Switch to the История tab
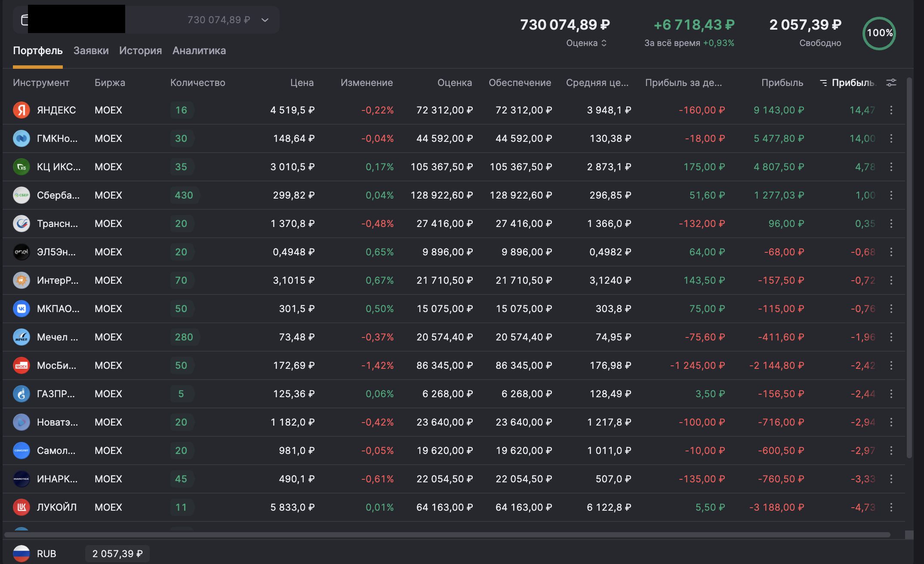 coord(140,51)
